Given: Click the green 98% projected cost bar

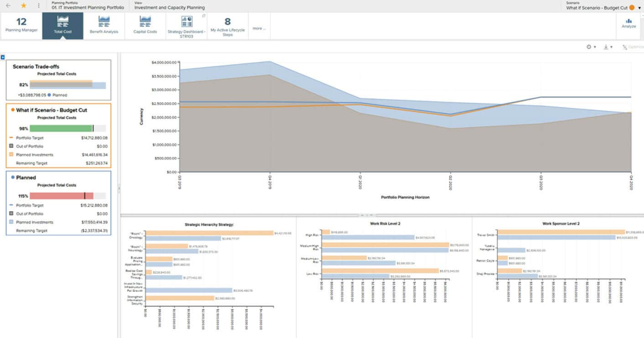Looking at the screenshot, I should click(61, 129).
